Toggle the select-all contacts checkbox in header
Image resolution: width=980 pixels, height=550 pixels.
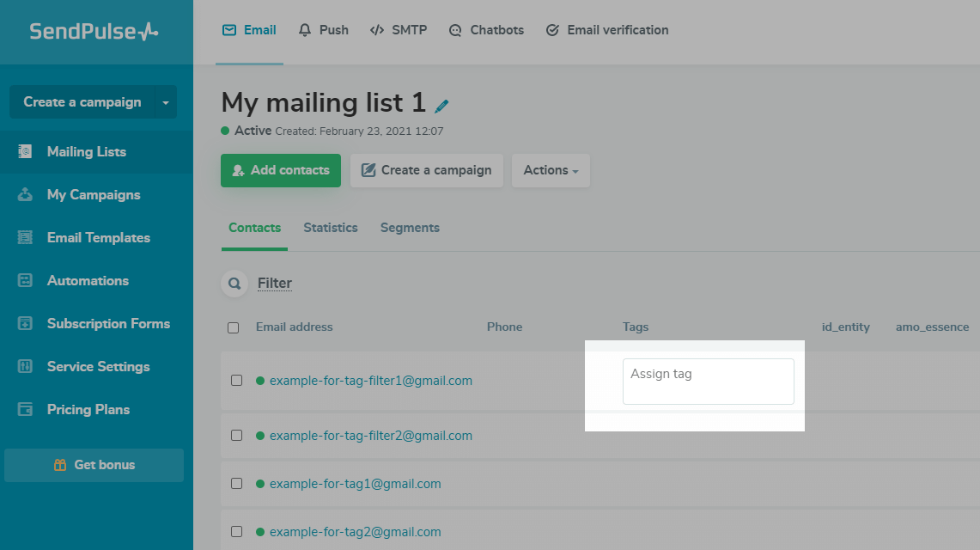234,327
